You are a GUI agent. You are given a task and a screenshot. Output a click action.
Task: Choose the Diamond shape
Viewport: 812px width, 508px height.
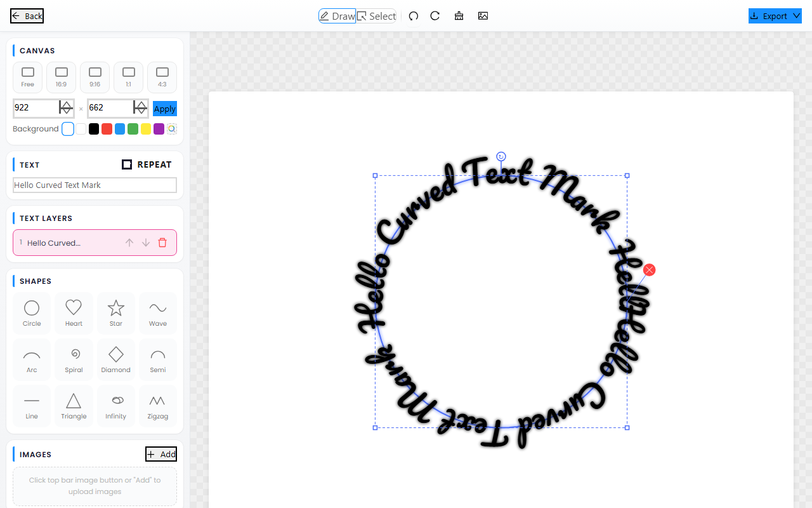[116, 359]
